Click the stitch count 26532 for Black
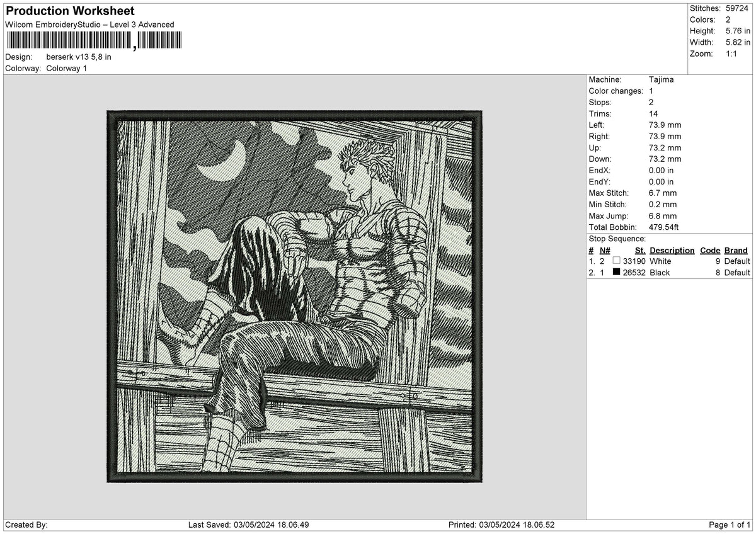 point(634,272)
